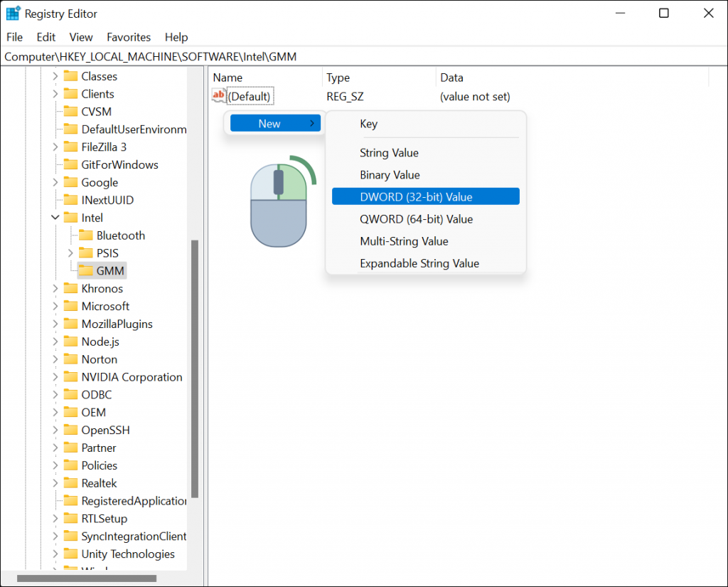728x587 pixels.
Task: Select the Unity Technologies folder icon
Action: coord(73,554)
